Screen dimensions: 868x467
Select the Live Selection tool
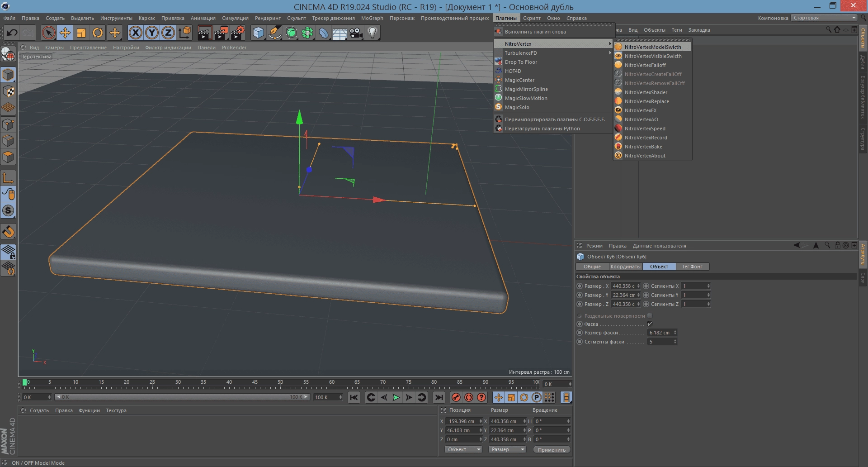[x=48, y=33]
